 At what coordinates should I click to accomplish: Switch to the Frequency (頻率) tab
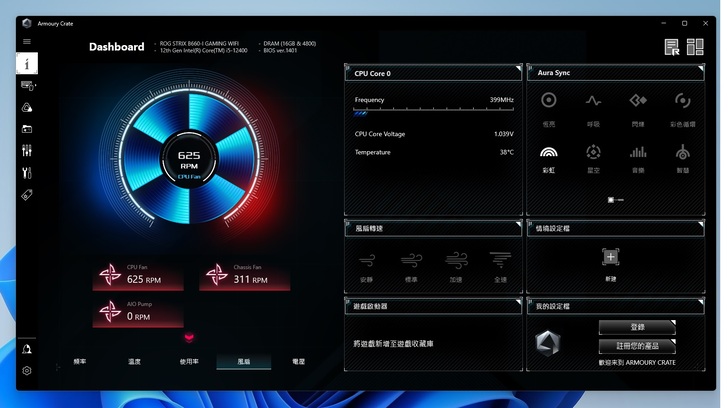pos(80,362)
